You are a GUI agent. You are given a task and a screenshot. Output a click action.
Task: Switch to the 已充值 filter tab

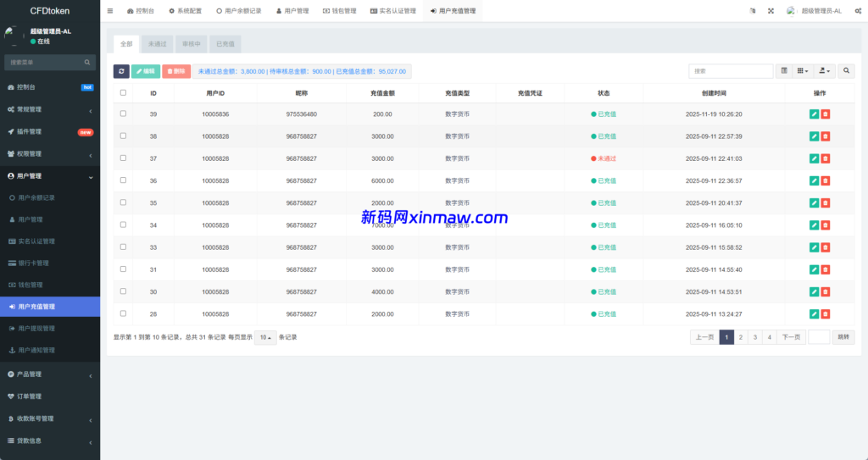[225, 44]
